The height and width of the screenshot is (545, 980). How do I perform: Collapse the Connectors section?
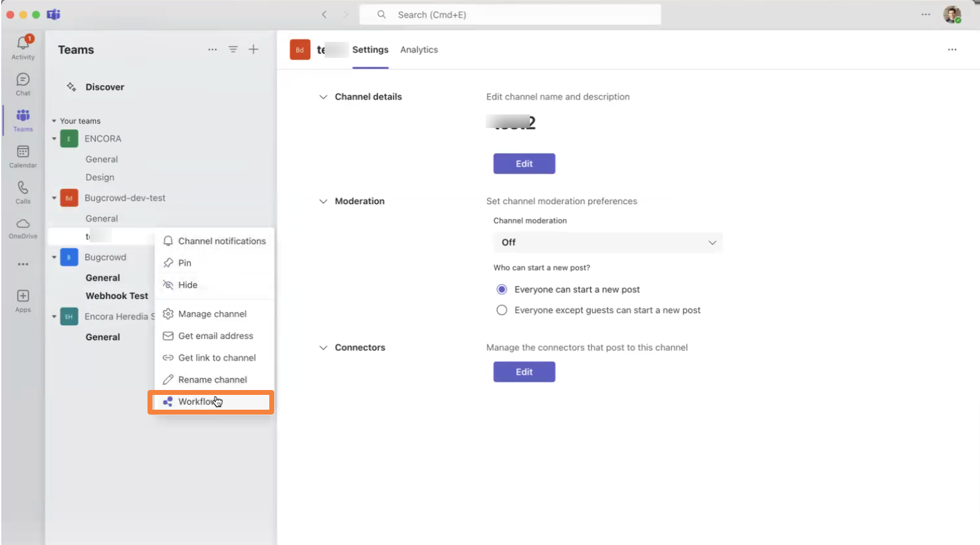click(323, 348)
